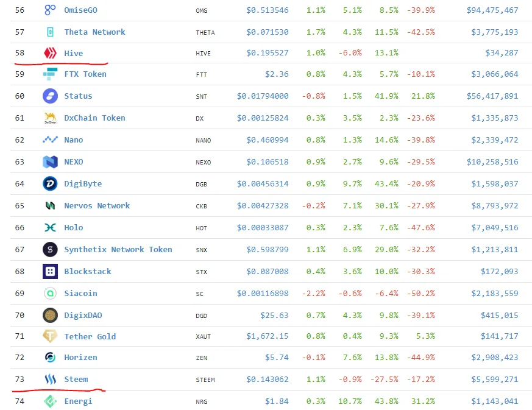Viewport: 532px width, 410px height.
Task: Open the Blockstack coin link
Action: [x=88, y=271]
